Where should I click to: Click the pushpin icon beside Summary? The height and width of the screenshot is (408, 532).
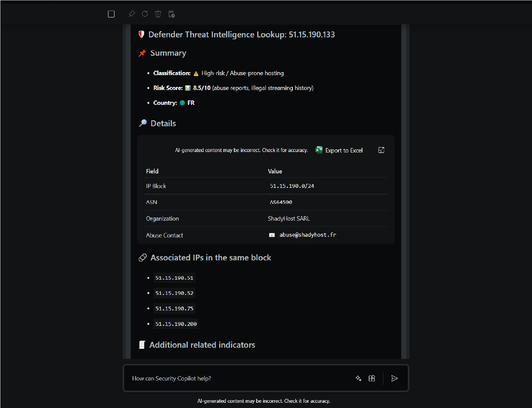[x=143, y=53]
